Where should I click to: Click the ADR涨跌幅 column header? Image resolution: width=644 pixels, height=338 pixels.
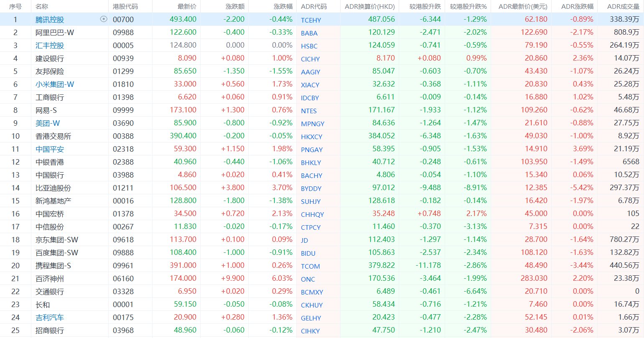point(577,7)
